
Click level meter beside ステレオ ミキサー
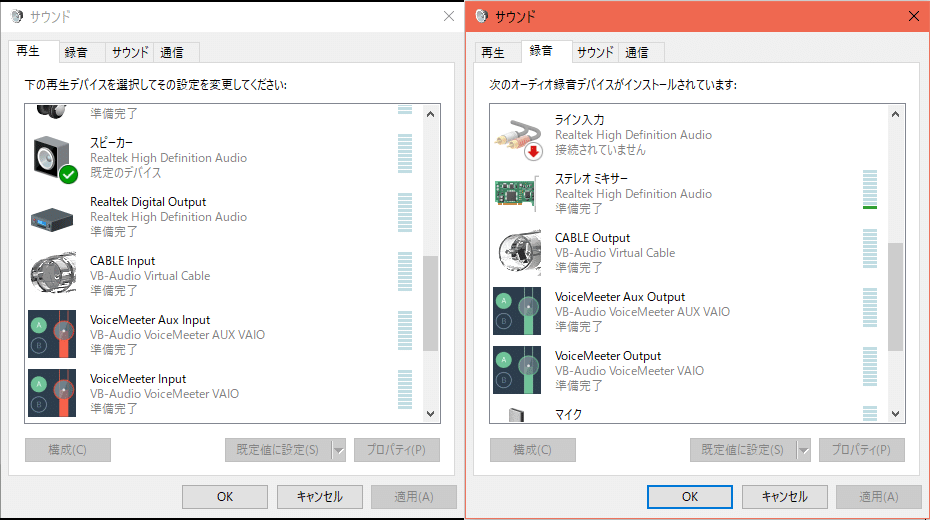coord(870,189)
